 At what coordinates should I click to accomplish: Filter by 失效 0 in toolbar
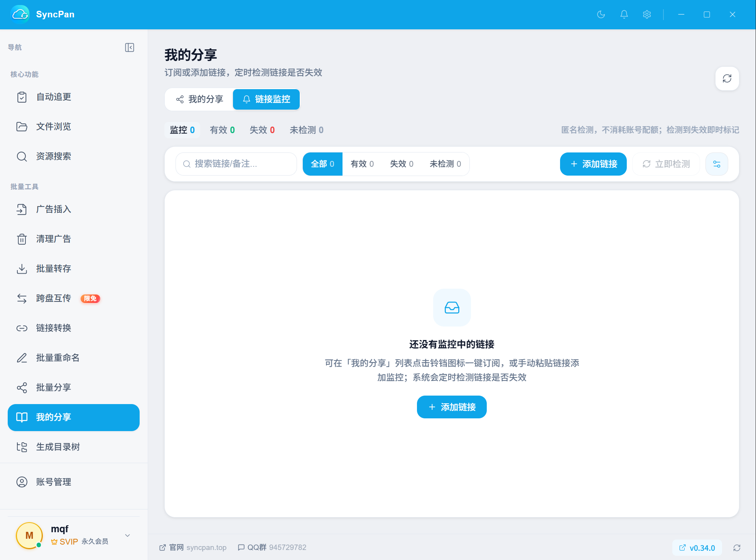[402, 164]
